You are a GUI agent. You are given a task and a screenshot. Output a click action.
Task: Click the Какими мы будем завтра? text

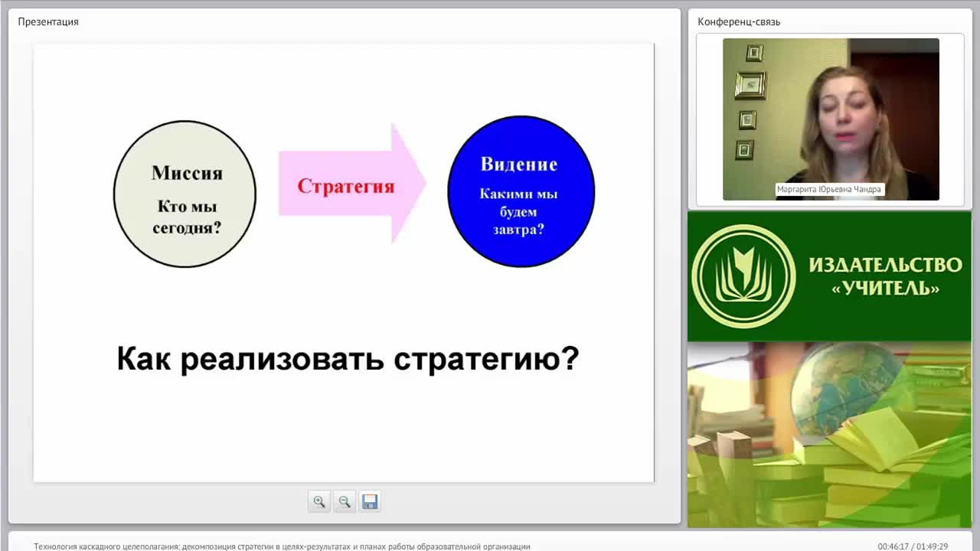519,211
